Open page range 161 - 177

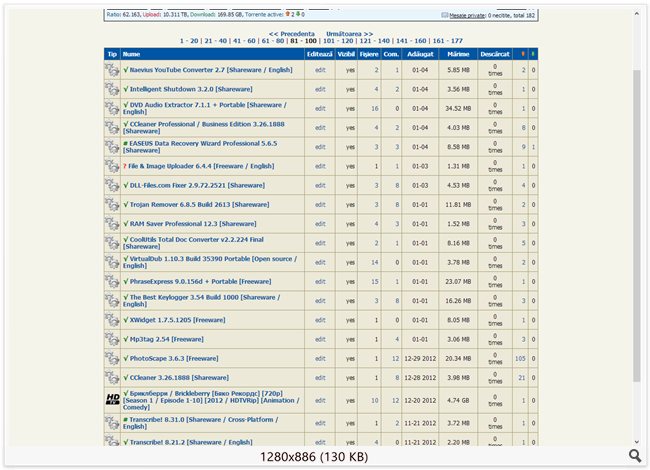click(x=448, y=41)
